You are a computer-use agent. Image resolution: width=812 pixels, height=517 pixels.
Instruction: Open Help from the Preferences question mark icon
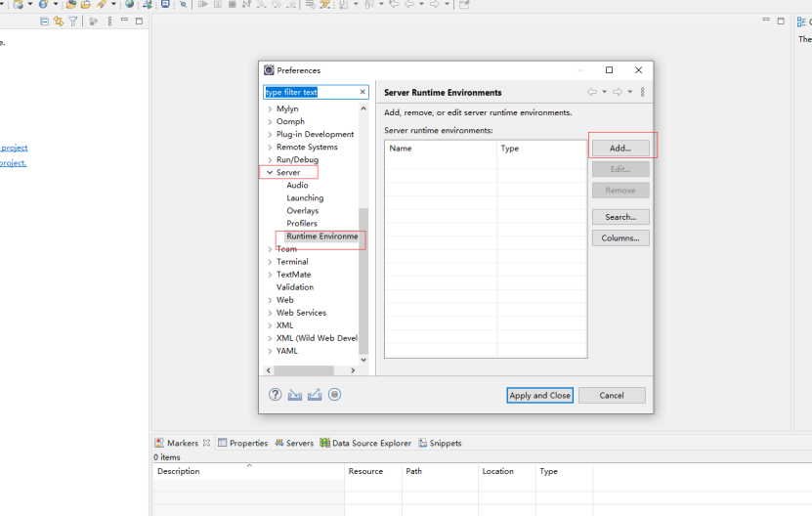pos(275,395)
